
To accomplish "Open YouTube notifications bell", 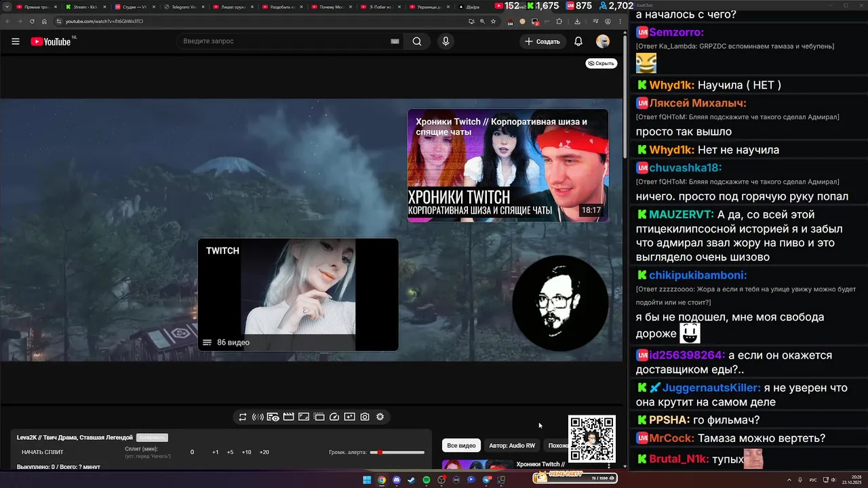I will click(x=578, y=41).
